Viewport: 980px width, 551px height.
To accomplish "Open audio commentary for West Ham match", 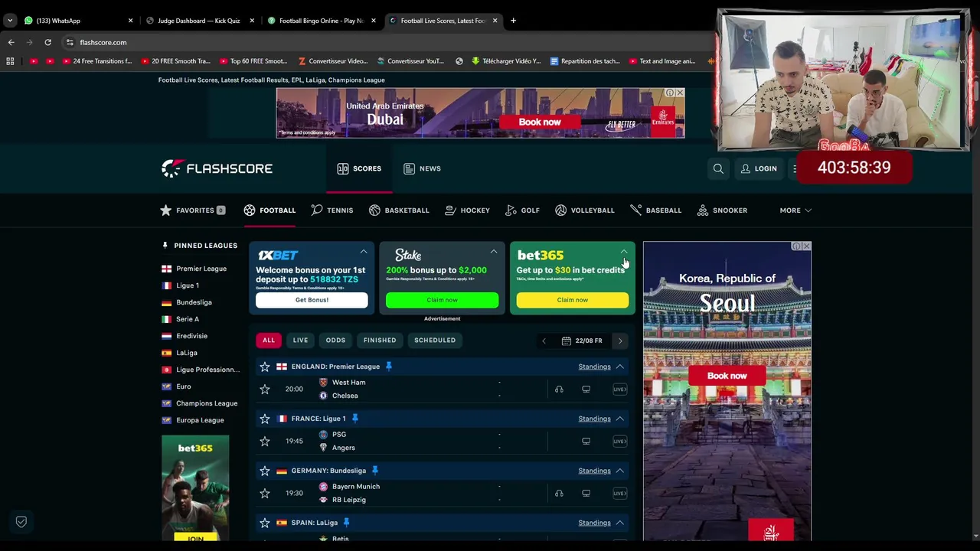I will (559, 389).
